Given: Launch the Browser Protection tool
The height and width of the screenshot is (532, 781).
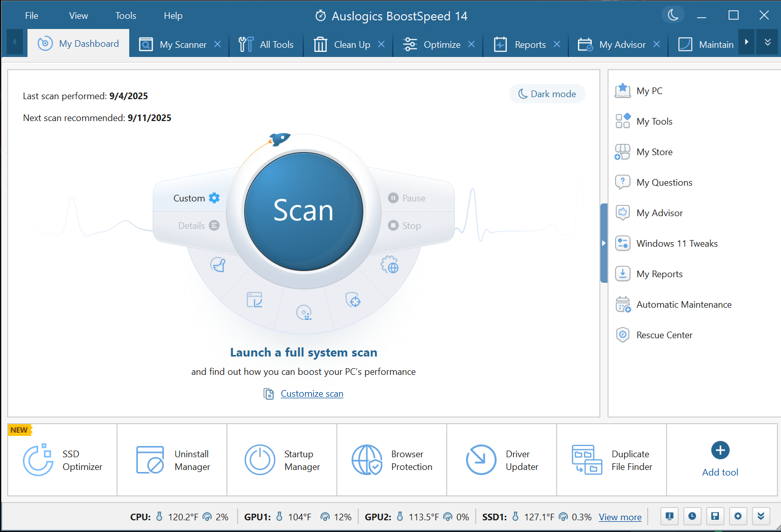Looking at the screenshot, I should (392, 460).
